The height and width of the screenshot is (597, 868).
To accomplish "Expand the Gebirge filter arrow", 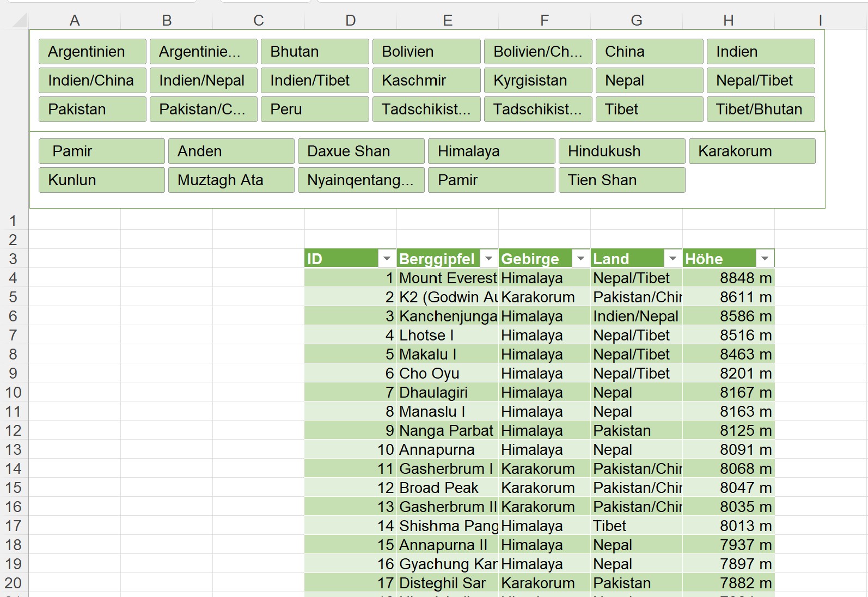I will pos(580,259).
